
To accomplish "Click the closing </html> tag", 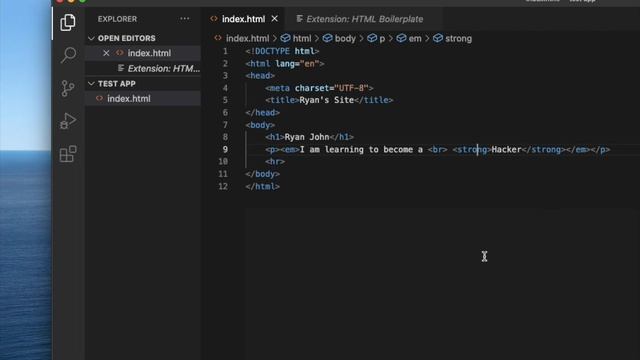I will [x=263, y=187].
